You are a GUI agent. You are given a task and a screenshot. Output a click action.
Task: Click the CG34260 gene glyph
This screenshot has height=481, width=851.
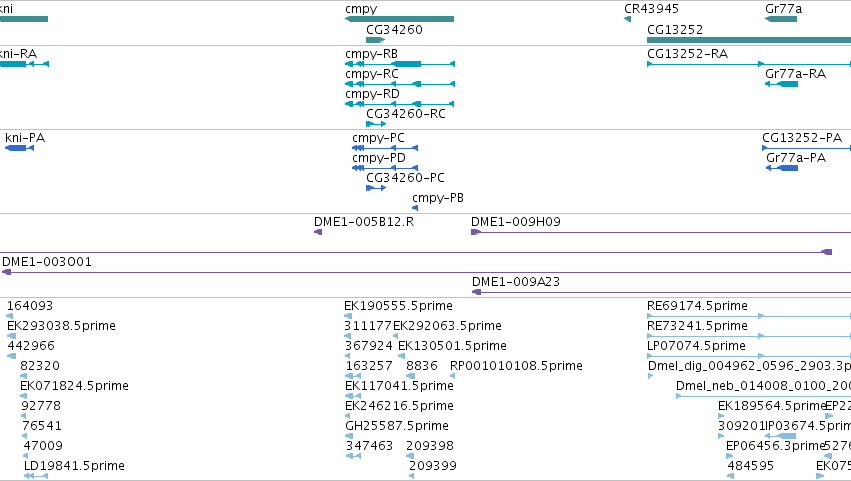click(x=376, y=40)
